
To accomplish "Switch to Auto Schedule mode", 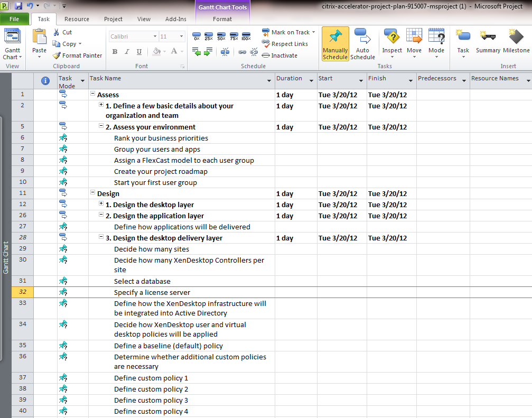I will 362,43.
